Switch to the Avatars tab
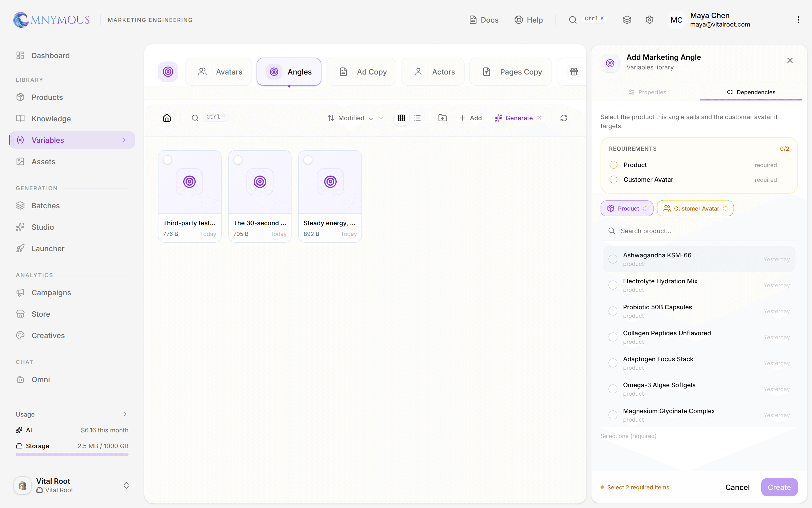This screenshot has height=508, width=812. tap(219, 72)
